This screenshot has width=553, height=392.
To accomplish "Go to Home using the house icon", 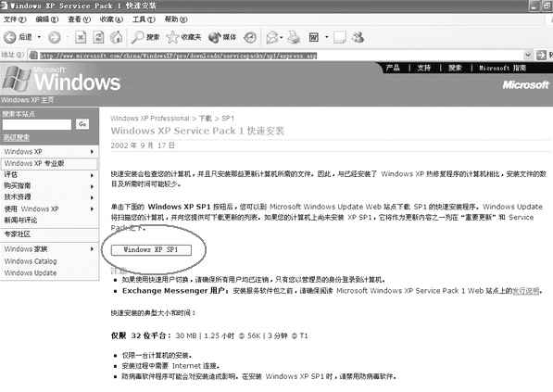I will click(117, 37).
